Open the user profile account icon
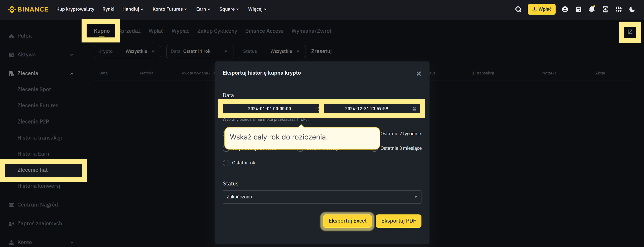 pos(565,9)
